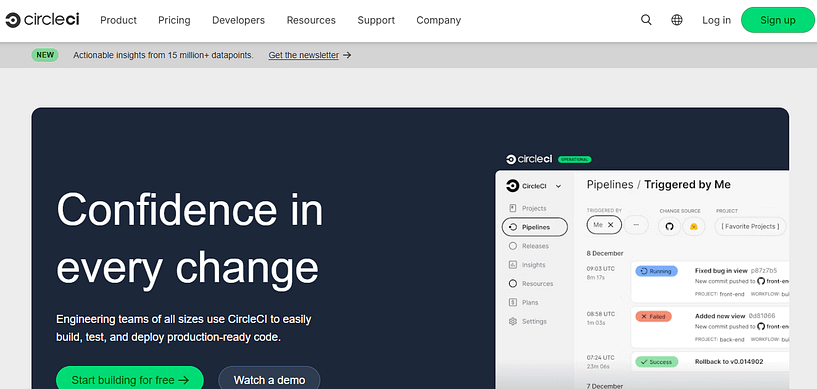This screenshot has width=817, height=389.
Task: Select Releases in the preview sidebar
Action: pos(535,246)
